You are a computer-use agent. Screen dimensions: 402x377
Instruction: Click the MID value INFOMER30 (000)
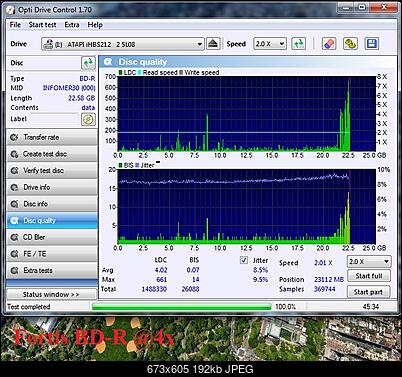point(69,88)
